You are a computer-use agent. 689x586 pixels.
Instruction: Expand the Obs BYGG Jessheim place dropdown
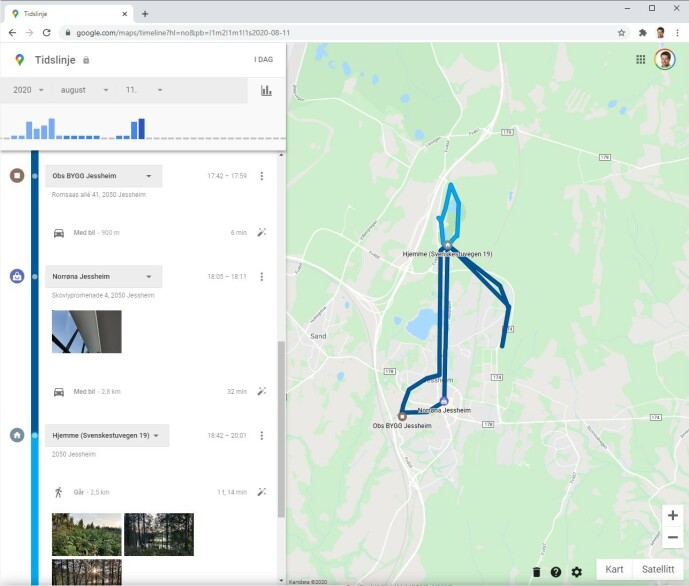coord(104,176)
